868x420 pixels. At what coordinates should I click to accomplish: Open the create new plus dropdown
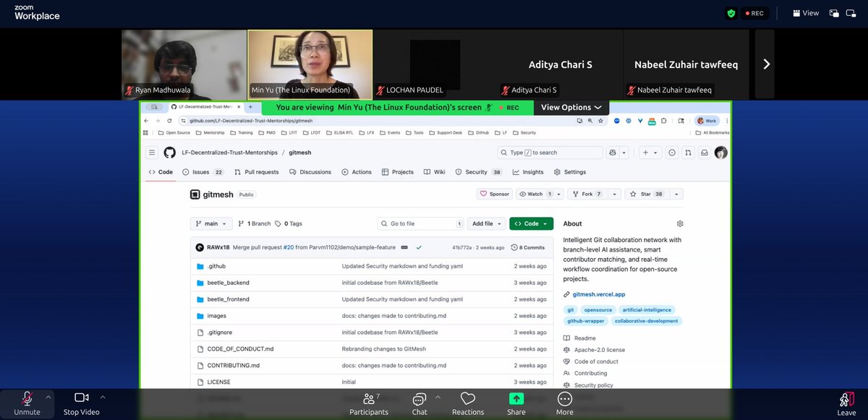pos(650,153)
